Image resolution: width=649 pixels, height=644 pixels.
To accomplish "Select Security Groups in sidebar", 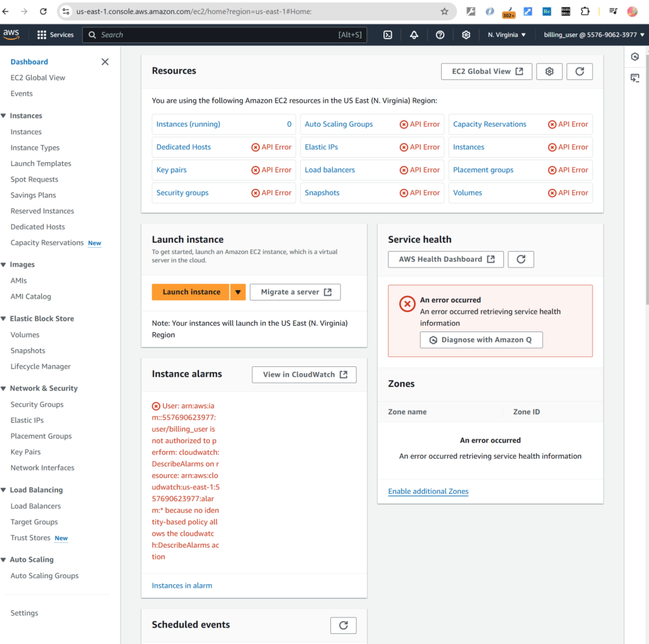I will (37, 404).
